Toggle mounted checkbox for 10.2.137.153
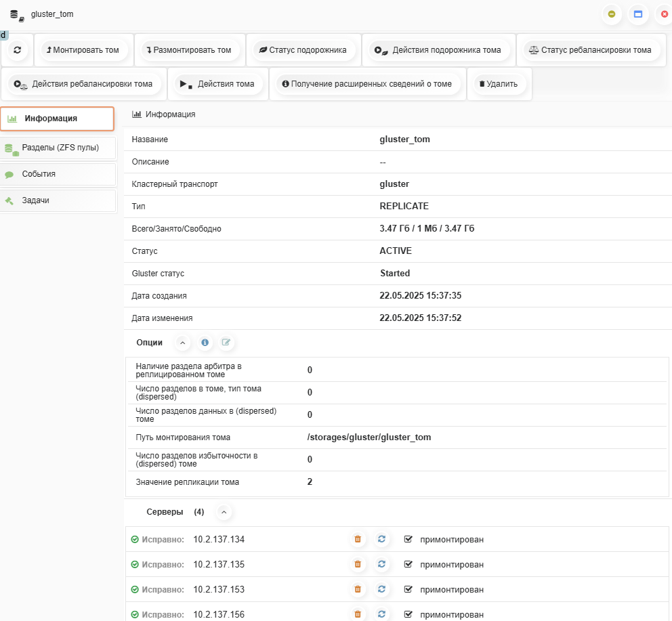672x621 pixels. tap(408, 590)
